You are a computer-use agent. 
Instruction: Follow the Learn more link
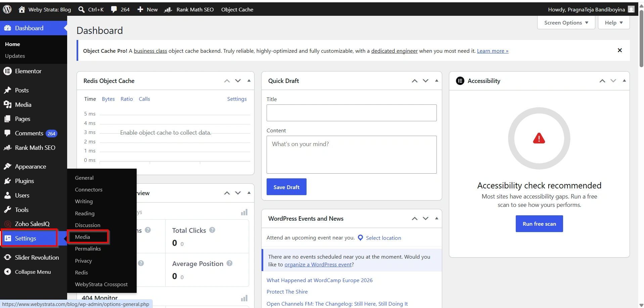[x=493, y=51]
